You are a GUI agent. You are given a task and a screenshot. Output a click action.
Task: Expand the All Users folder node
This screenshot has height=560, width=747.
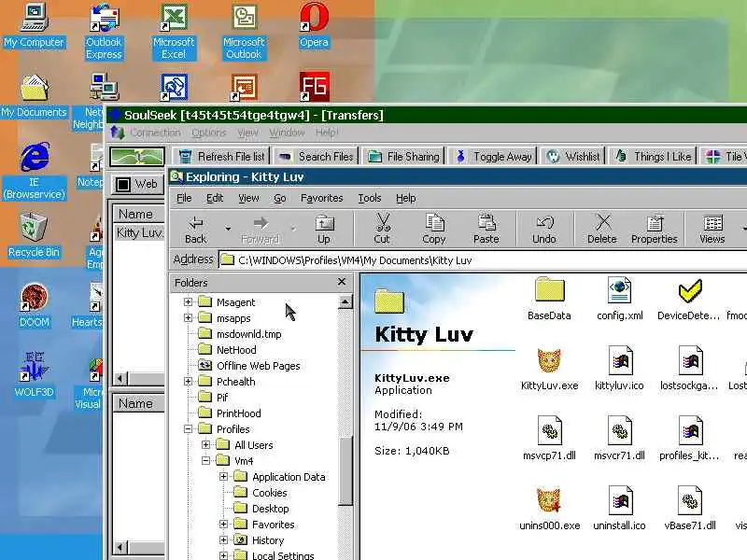click(x=205, y=445)
